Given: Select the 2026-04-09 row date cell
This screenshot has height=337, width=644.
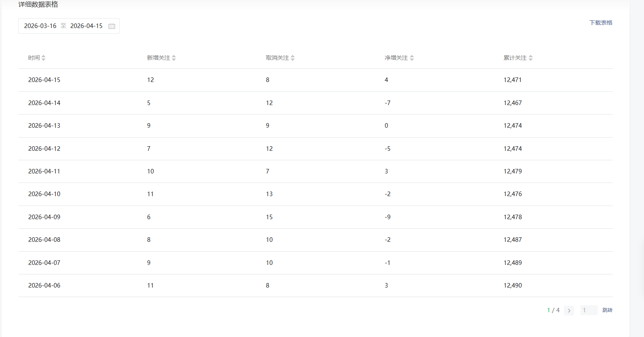Looking at the screenshot, I should [44, 217].
